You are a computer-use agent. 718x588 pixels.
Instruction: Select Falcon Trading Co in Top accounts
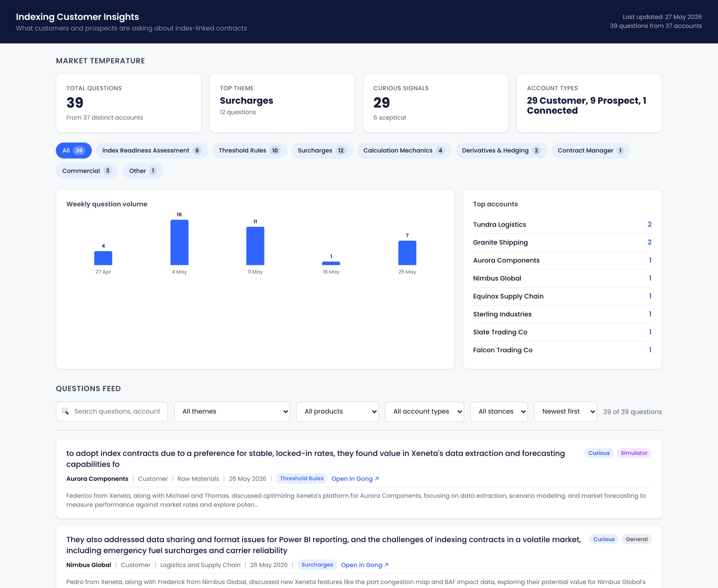[x=562, y=350]
